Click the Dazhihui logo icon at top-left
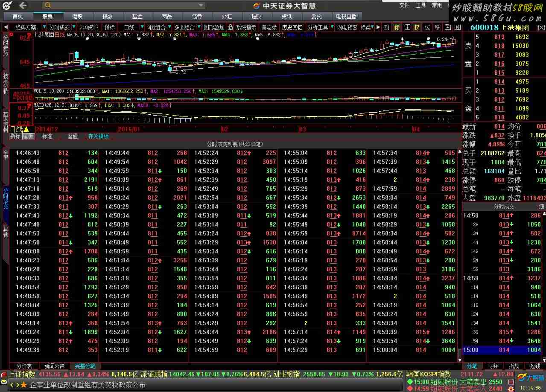Screen dimensions: 546x392 coord(7,6)
